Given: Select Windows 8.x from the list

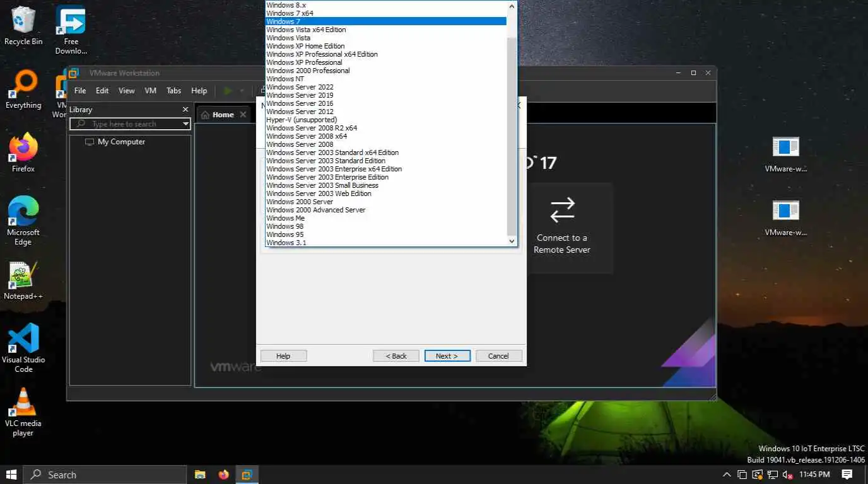Looking at the screenshot, I should [x=385, y=5].
